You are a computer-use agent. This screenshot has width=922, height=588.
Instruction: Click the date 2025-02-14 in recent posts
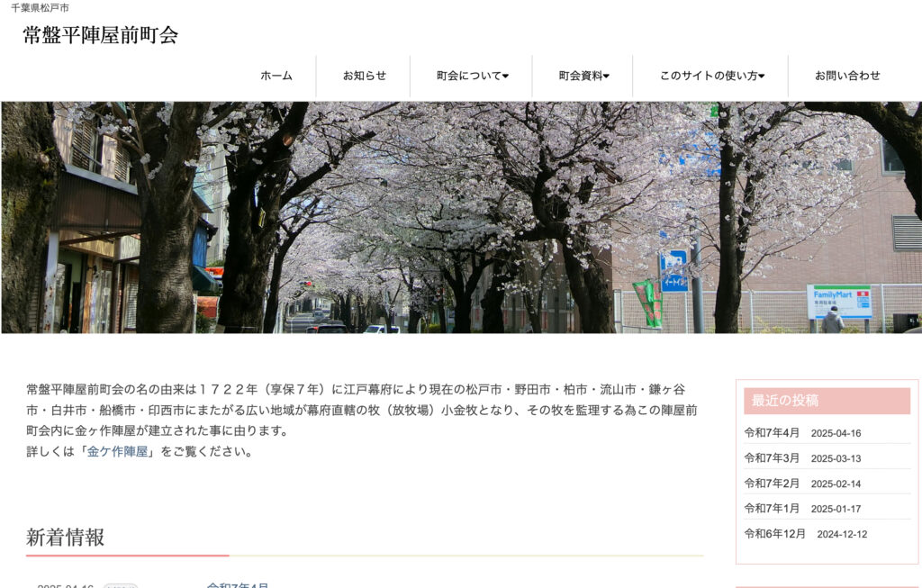click(x=836, y=484)
